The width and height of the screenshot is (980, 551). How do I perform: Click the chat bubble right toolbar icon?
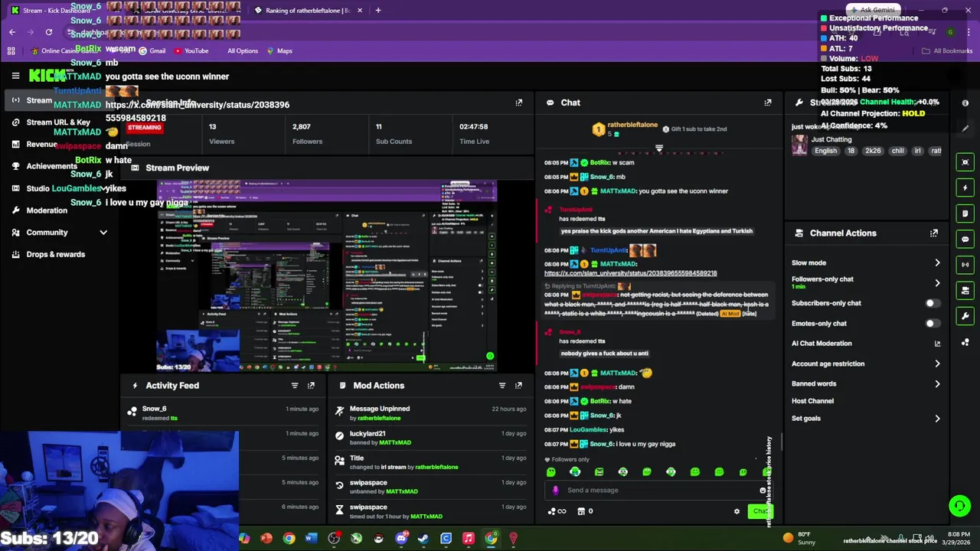(x=965, y=240)
